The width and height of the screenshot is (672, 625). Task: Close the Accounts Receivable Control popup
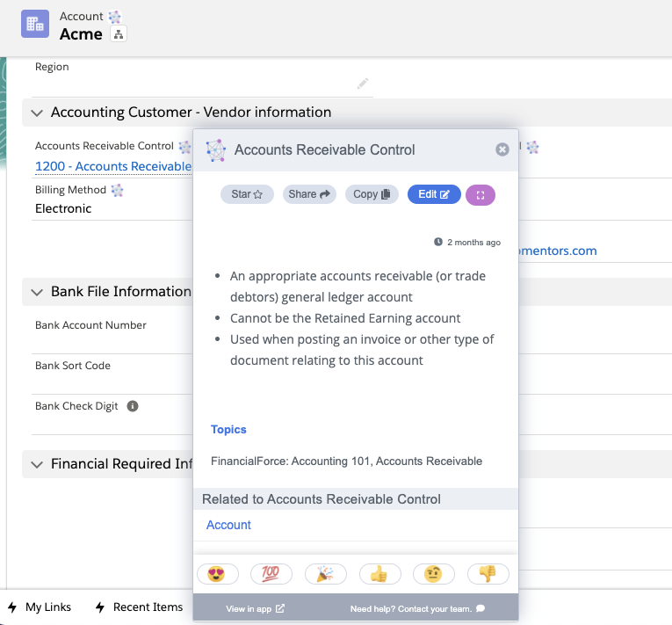[x=502, y=149]
